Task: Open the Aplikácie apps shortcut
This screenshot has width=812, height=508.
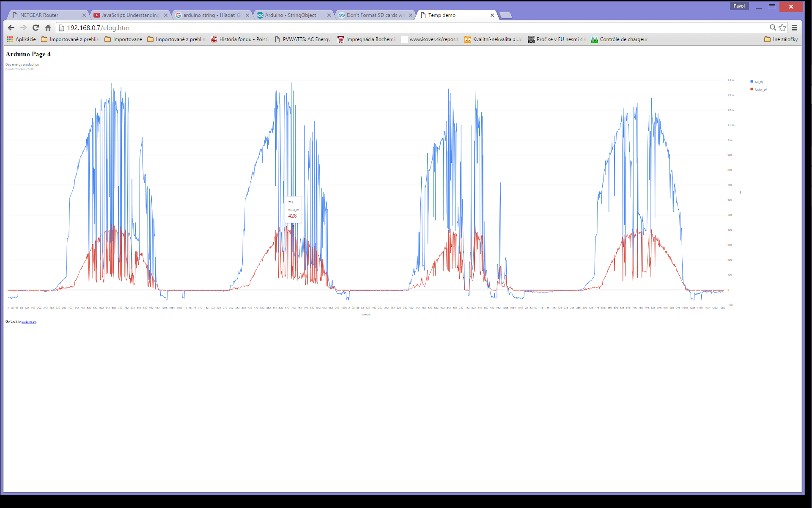Action: [22, 39]
